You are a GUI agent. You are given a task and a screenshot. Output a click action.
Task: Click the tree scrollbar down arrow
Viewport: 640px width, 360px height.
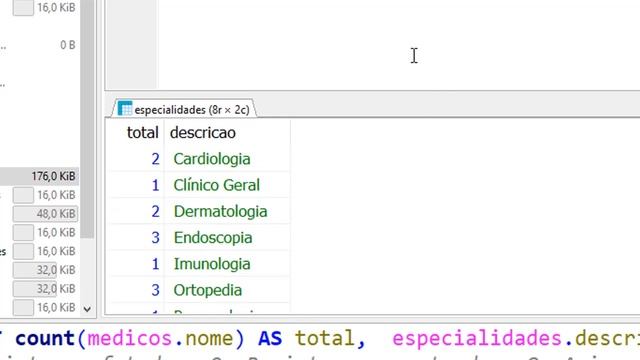(87, 309)
